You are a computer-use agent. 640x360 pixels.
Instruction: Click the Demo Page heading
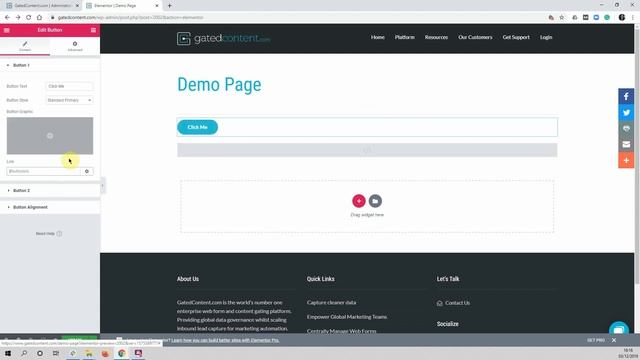pyautogui.click(x=219, y=84)
